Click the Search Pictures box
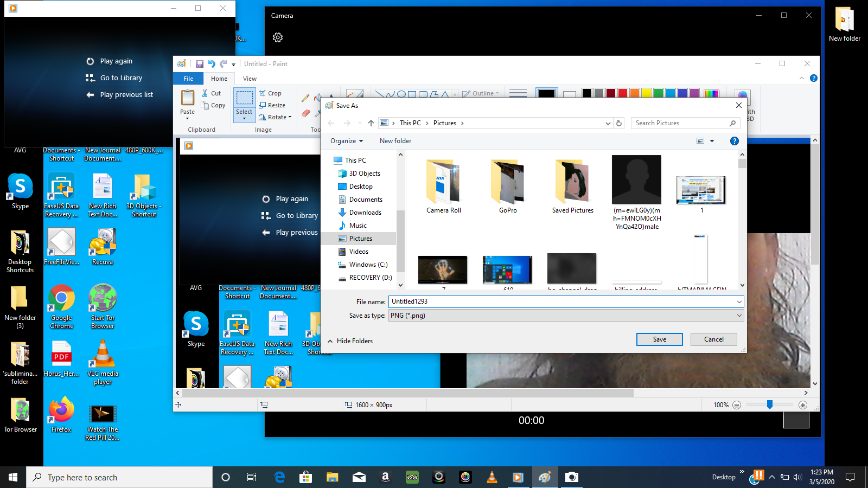Viewport: 868px width, 488px height. [686, 123]
